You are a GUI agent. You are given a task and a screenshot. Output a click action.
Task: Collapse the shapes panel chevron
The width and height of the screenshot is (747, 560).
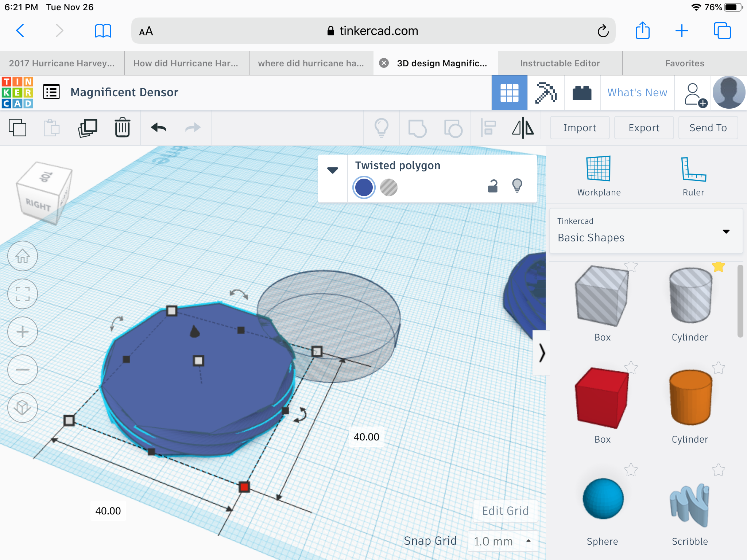[x=542, y=353]
